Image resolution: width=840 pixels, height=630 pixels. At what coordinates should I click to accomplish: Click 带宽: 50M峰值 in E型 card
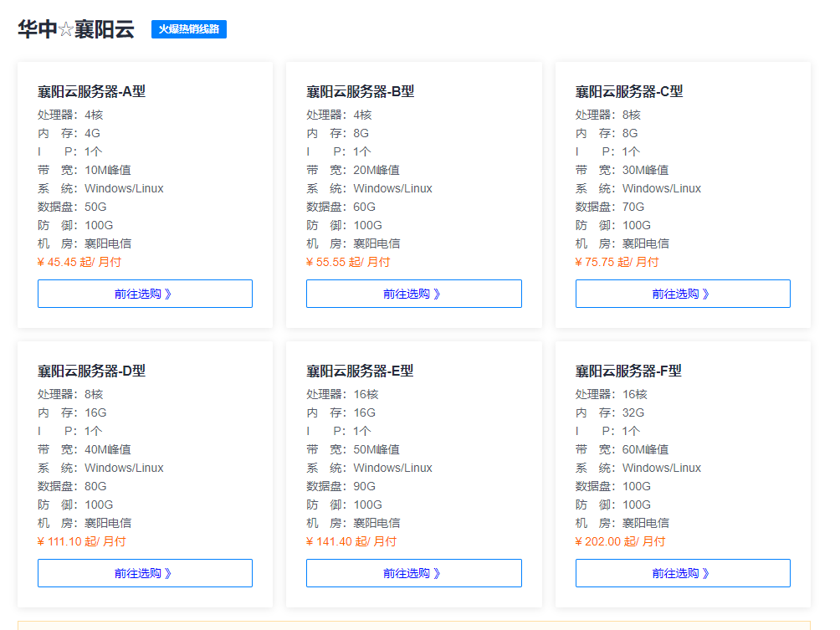[353, 449]
